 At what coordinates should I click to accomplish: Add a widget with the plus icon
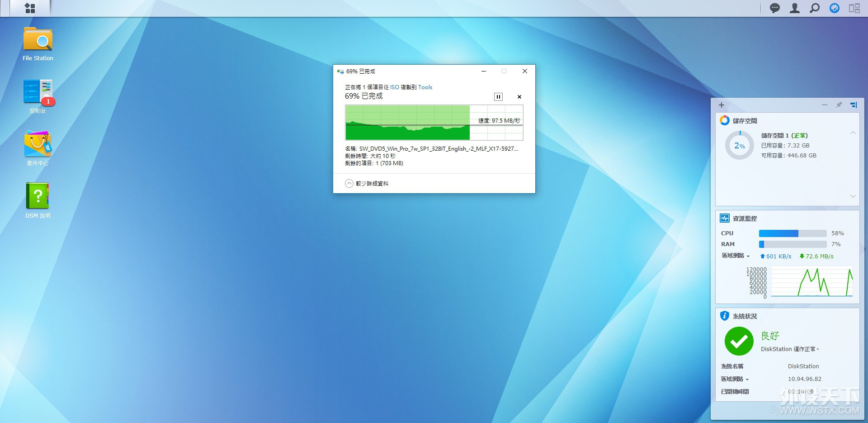722,105
